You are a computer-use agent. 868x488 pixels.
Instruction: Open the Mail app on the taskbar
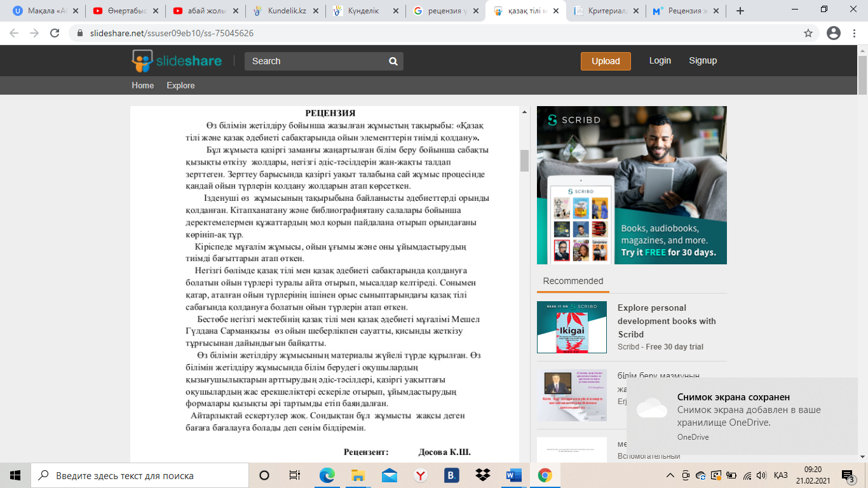pyautogui.click(x=389, y=475)
